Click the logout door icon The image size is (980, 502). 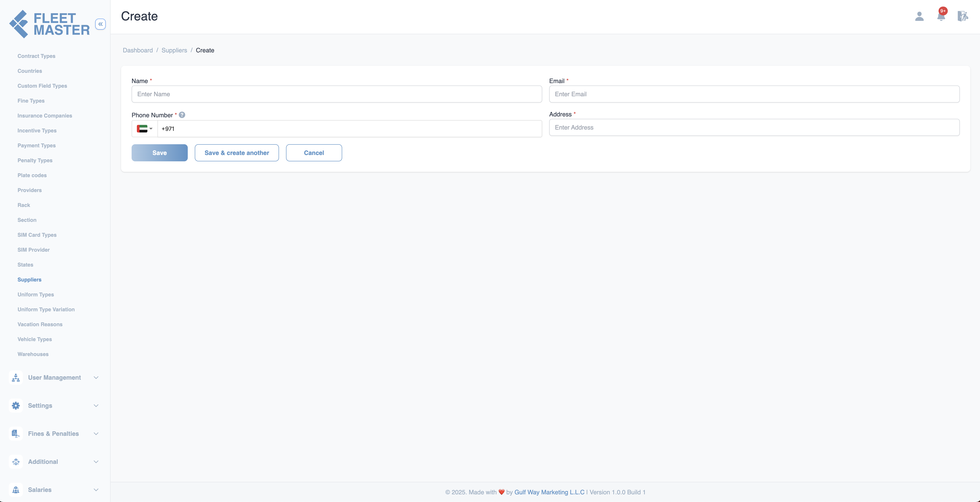(962, 16)
